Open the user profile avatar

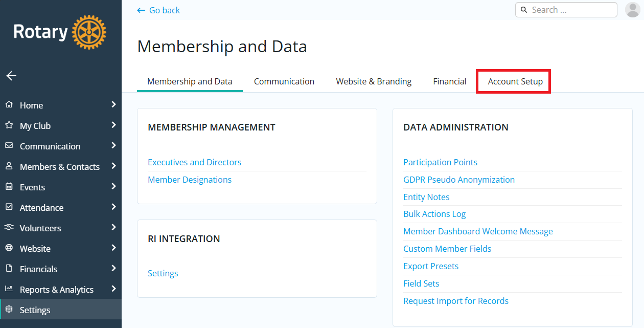[632, 10]
